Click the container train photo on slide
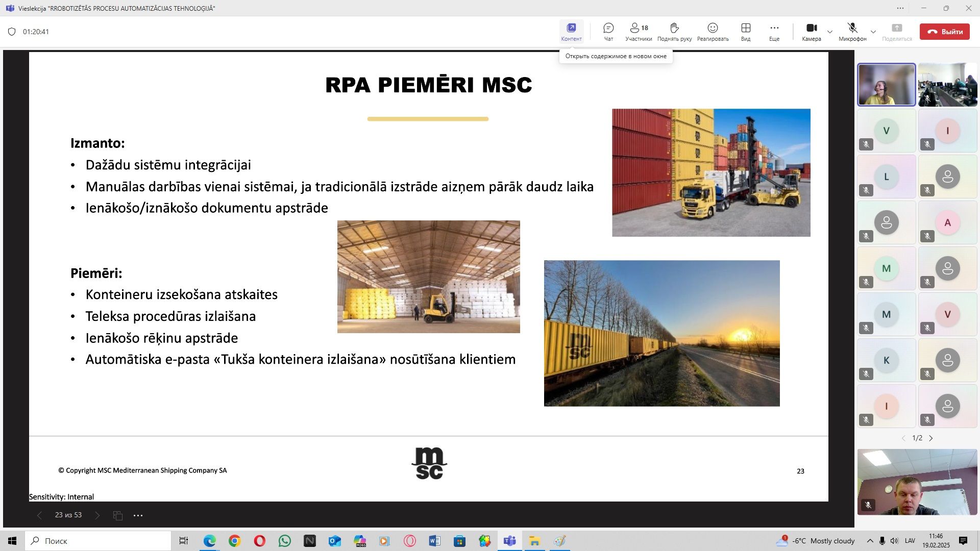980x551 pixels. 662,333
